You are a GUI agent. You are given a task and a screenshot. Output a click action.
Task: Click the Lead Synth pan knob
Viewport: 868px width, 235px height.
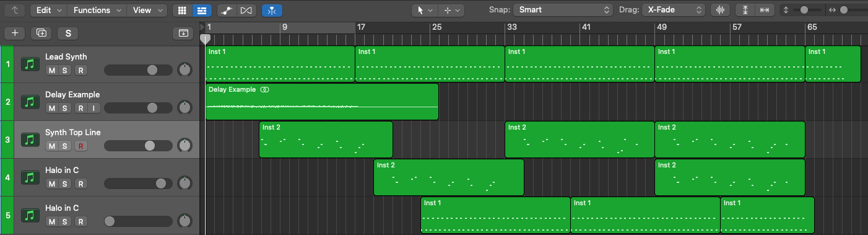click(184, 70)
